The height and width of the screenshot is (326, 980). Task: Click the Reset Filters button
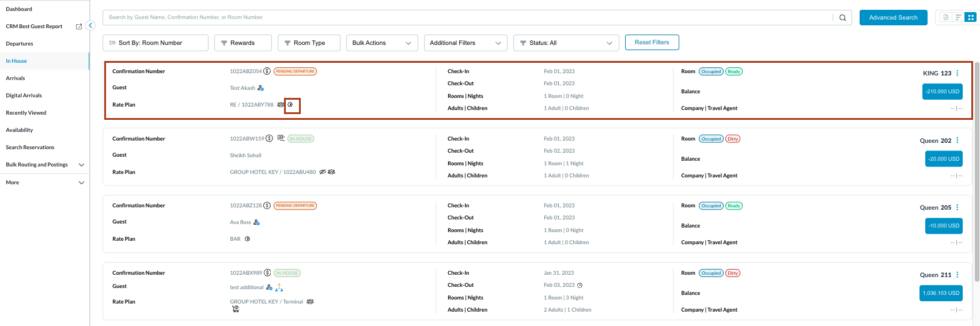tap(652, 43)
